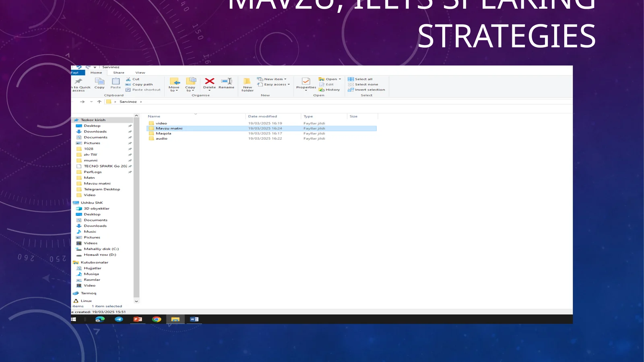Viewport: 644px width, 362px height.
Task: Click Invert selection in ribbon
Action: (x=369, y=90)
